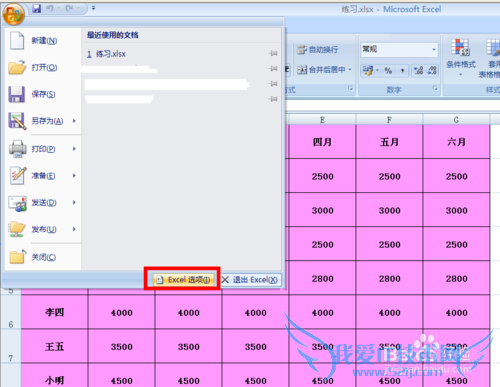500x387 pixels.
Task: Click increase decimal icon
Action: coord(418,70)
